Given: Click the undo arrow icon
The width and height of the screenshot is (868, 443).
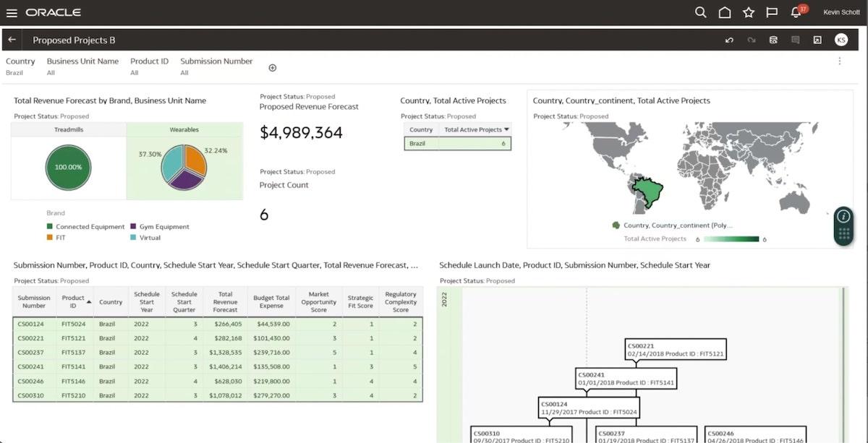Looking at the screenshot, I should tap(729, 40).
